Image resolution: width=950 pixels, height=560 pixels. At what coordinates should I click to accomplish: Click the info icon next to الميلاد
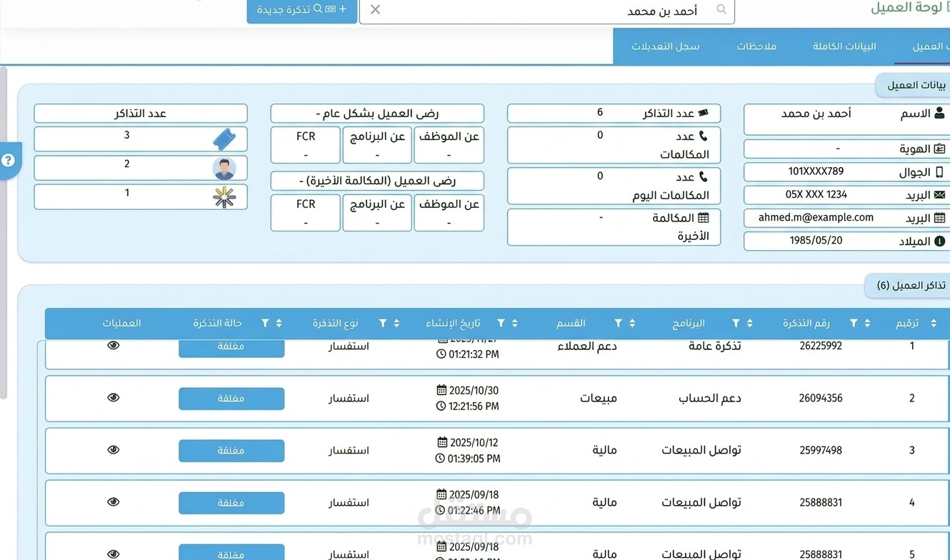(939, 241)
